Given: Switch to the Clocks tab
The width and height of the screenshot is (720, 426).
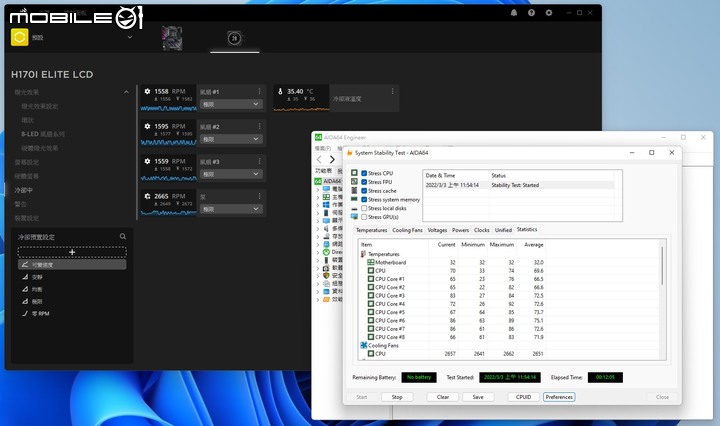Looking at the screenshot, I should point(482,230).
